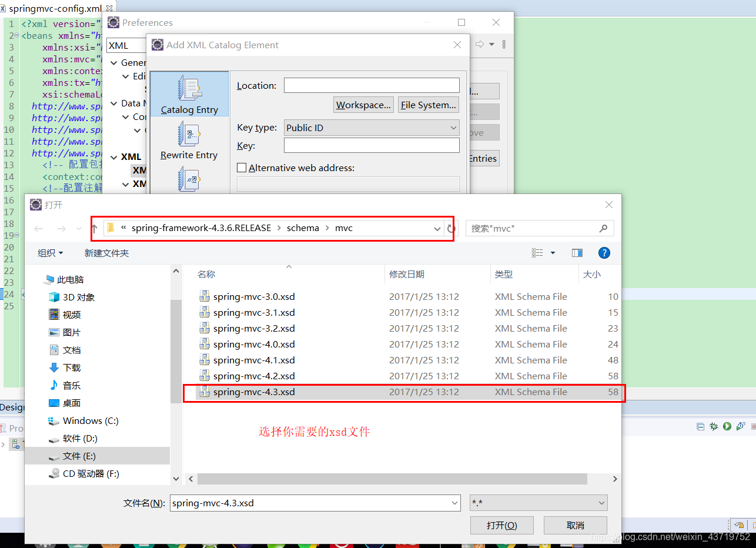756x548 pixels.
Task: Click chevron after spring-framework-4.3.6.RELEASE breadcrumb
Action: (x=279, y=228)
